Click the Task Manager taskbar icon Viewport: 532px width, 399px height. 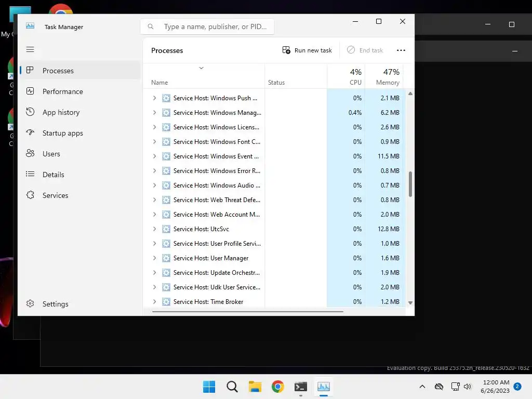(324, 387)
